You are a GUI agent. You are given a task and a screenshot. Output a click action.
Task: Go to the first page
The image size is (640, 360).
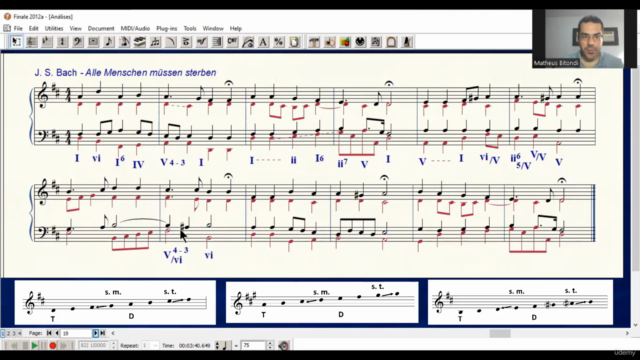[x=49, y=333]
